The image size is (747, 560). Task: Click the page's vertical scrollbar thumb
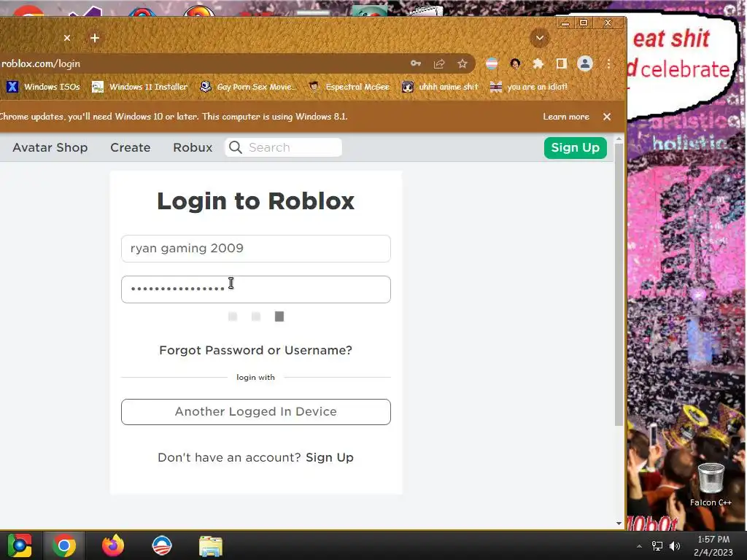619,285
